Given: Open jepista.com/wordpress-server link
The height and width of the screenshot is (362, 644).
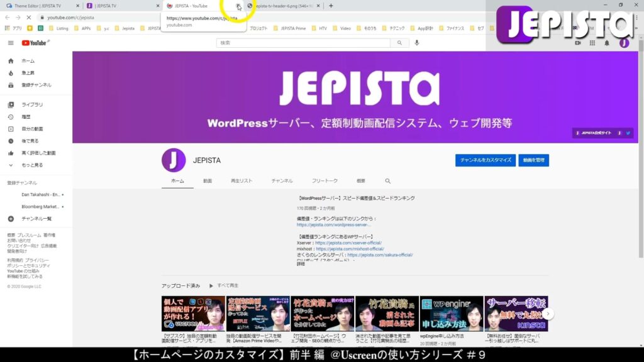Looking at the screenshot, I should tap(333, 225).
